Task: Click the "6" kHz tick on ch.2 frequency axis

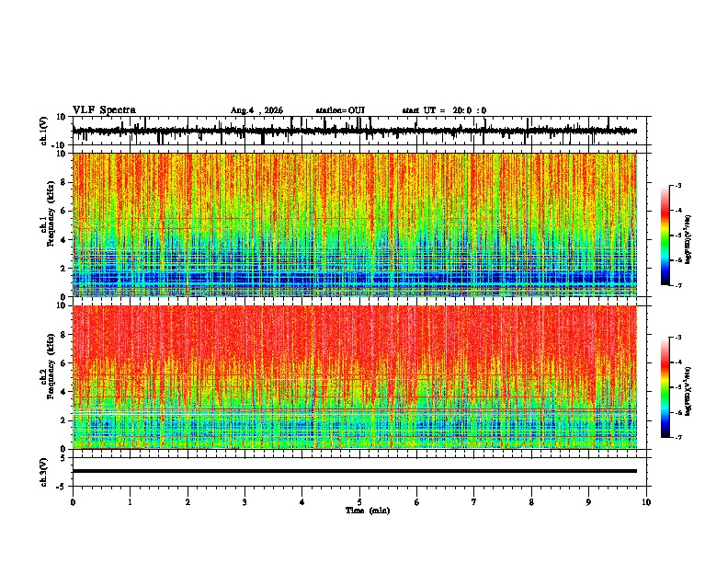Action: click(x=64, y=363)
